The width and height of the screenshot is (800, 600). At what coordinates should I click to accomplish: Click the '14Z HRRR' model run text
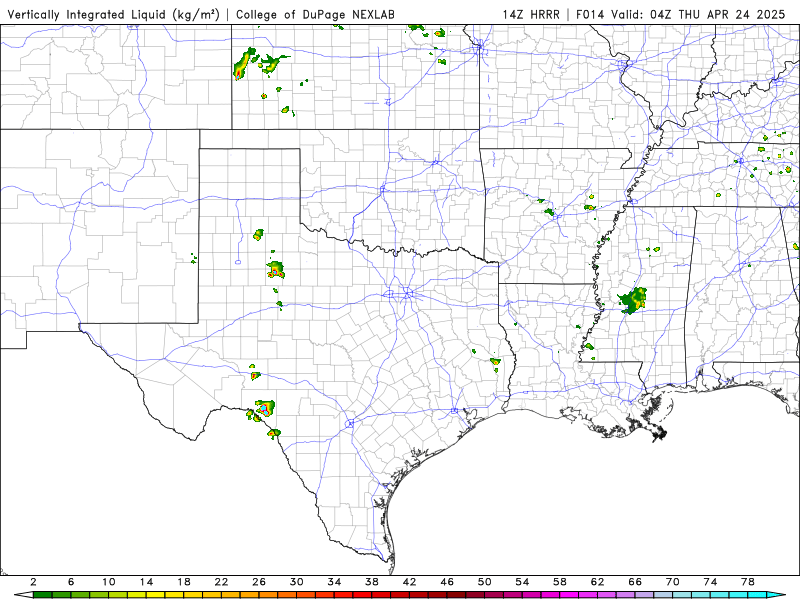point(531,14)
